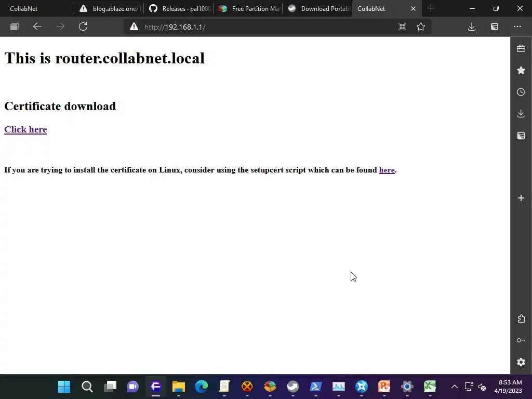The image size is (532, 399).
Task: Open sidebar settings gear
Action: click(x=521, y=362)
